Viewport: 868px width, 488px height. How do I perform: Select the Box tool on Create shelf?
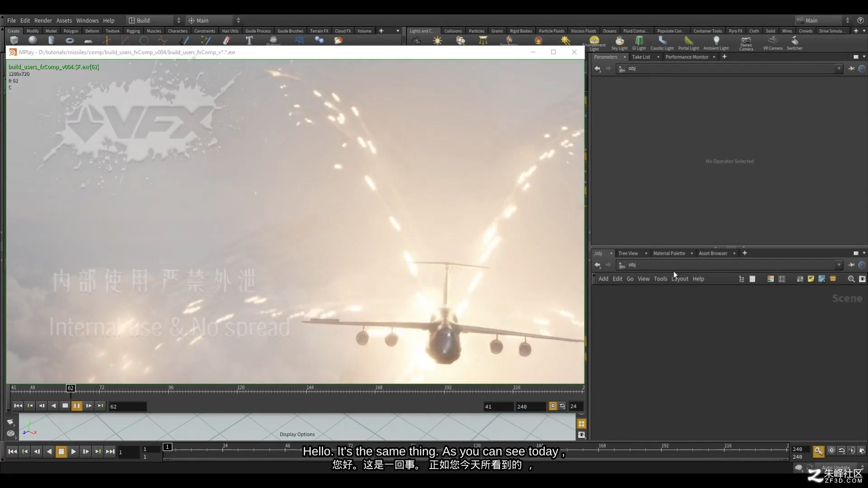pos(14,40)
